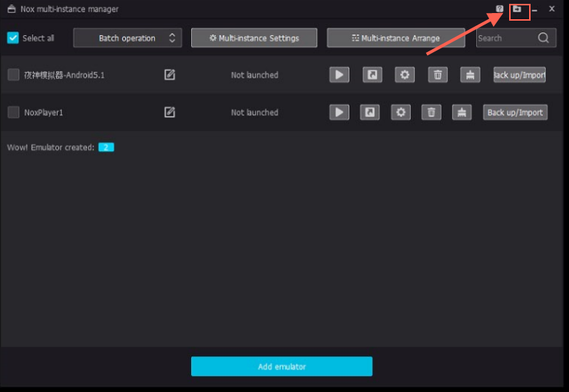Screen dimensions: 569x392
Task: Open Multi-instance Arrange
Action: (x=396, y=38)
